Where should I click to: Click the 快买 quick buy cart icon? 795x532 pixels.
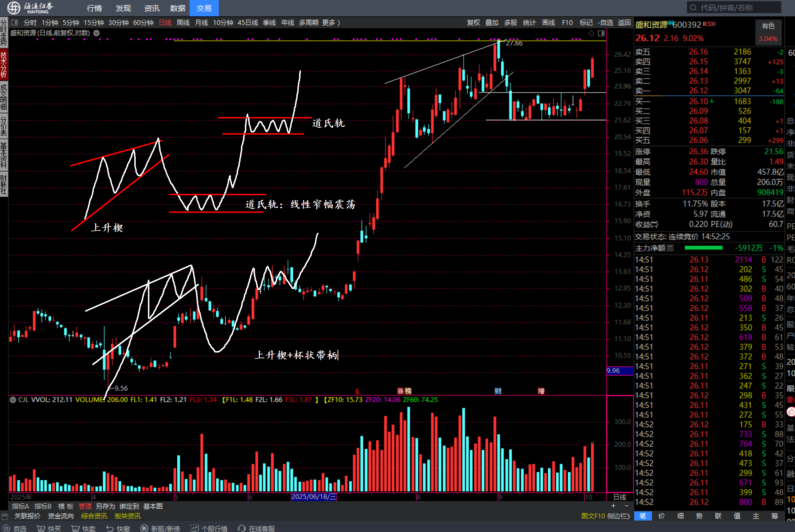pyautogui.click(x=41, y=528)
